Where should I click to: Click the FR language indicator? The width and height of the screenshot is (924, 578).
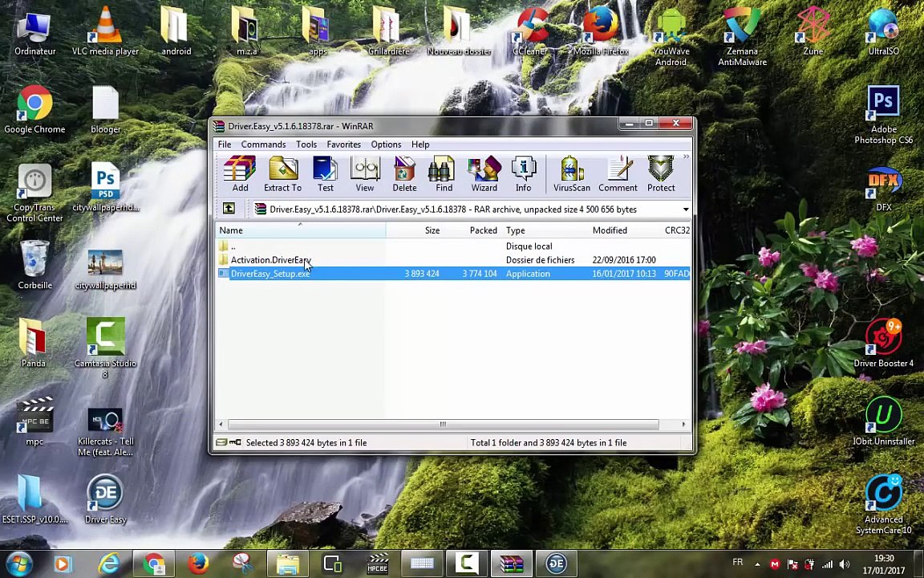[737, 562]
